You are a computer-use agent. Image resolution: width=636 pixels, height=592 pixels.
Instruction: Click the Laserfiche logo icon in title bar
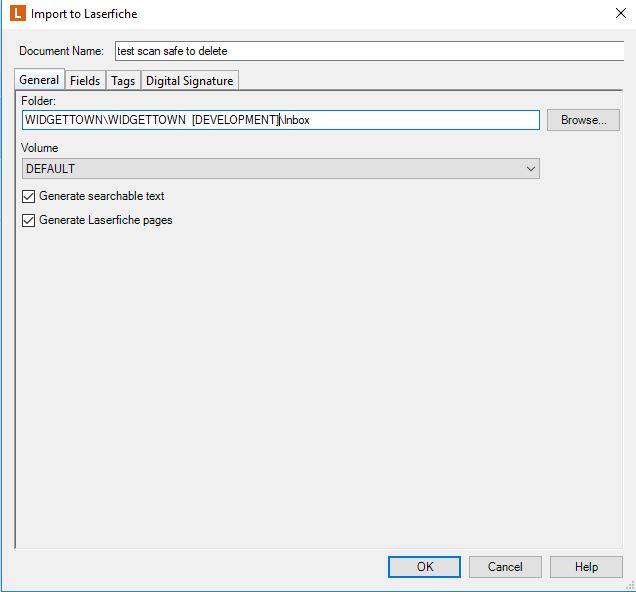[x=18, y=13]
